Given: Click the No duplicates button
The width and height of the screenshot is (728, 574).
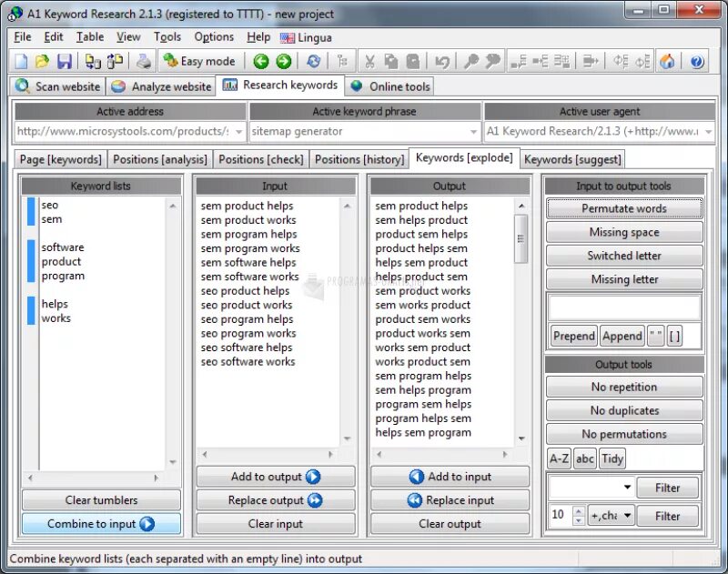Looking at the screenshot, I should [x=624, y=410].
